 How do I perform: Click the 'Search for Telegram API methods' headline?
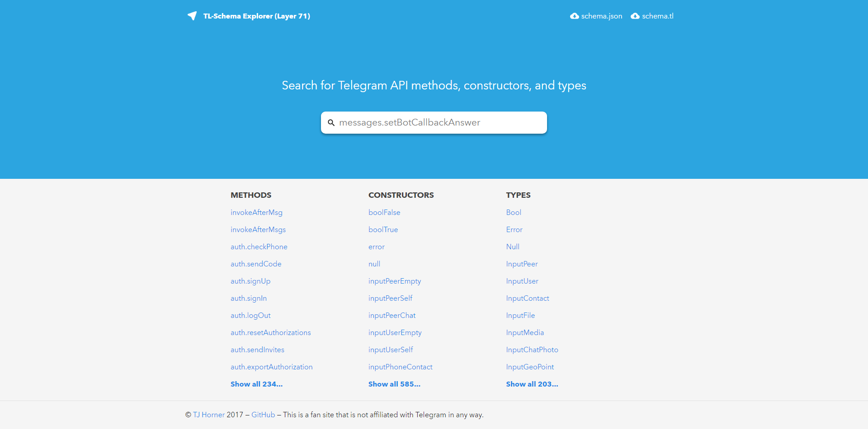click(x=434, y=85)
